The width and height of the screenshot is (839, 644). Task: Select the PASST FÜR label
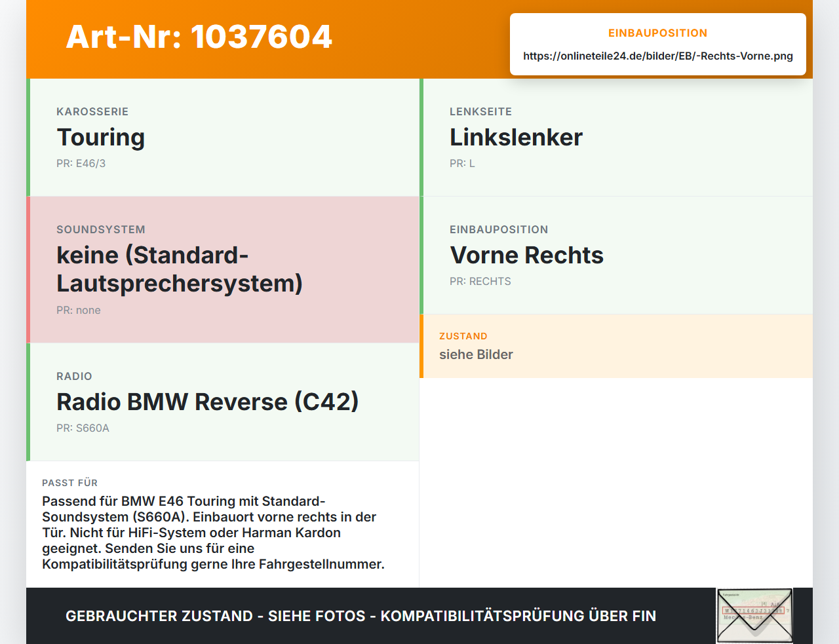click(x=69, y=483)
